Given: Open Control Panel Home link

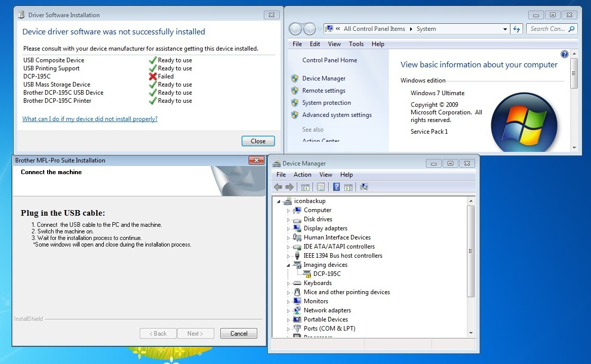Looking at the screenshot, I should click(x=329, y=60).
